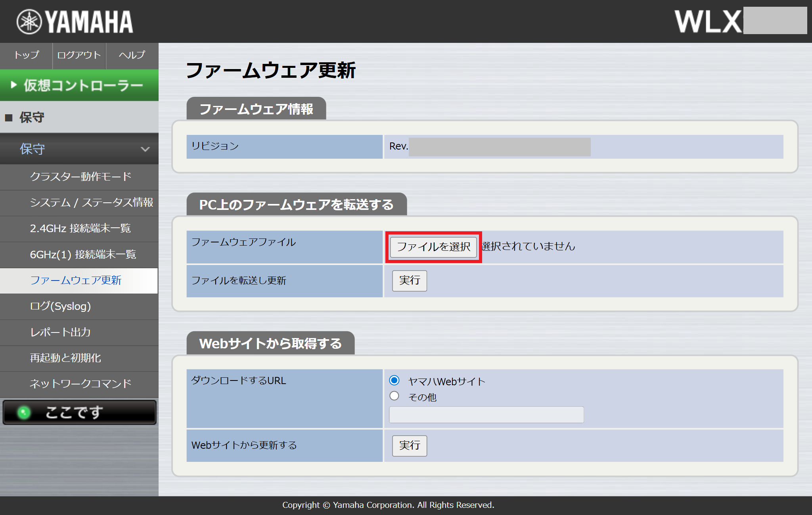Click the 保守 submenu header label

33,149
